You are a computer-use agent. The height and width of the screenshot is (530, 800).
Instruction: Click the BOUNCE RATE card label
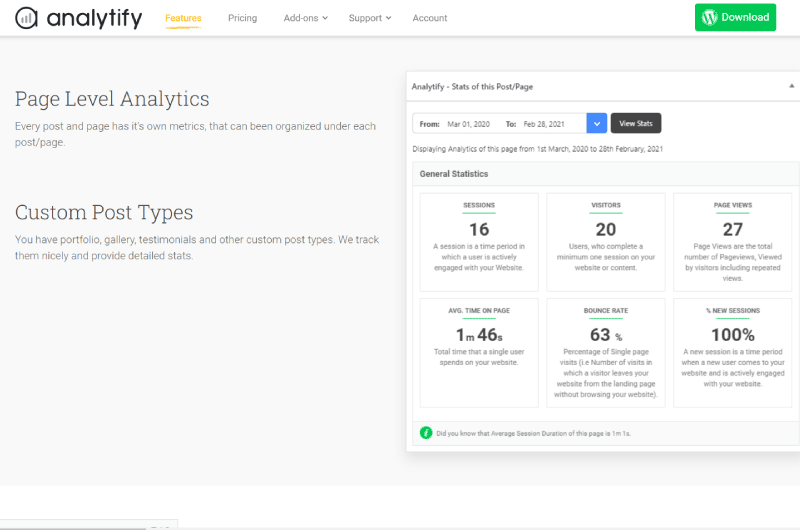coord(606,311)
